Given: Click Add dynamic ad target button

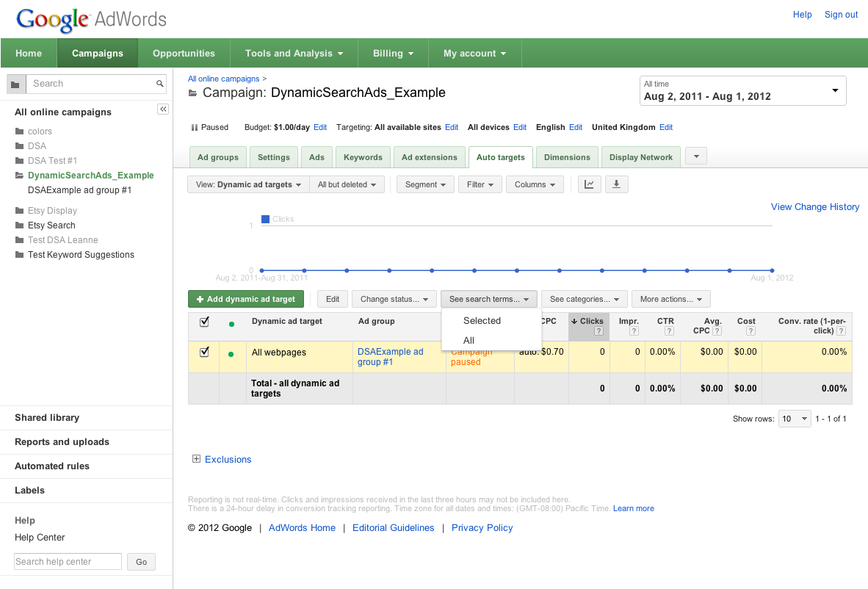Looking at the screenshot, I should 246,299.
